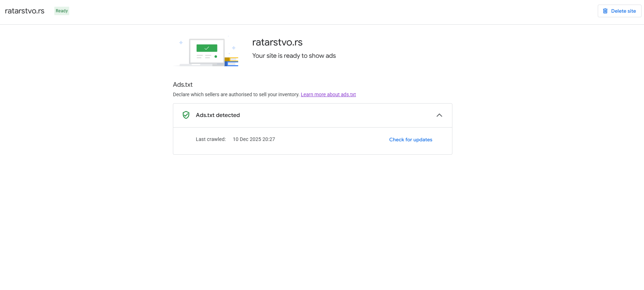Click the large ratarstvo.rs heading
This screenshot has height=290, width=644.
(277, 42)
